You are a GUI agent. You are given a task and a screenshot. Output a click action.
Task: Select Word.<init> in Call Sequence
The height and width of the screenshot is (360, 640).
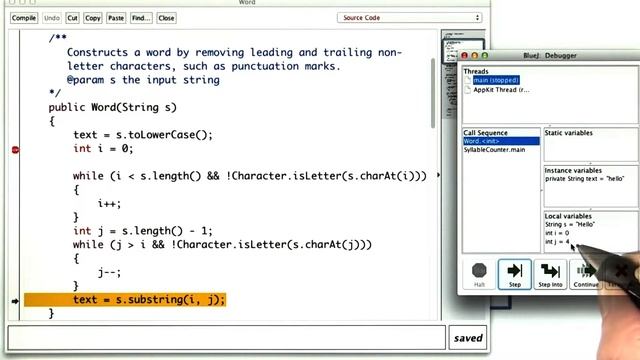(x=501, y=141)
